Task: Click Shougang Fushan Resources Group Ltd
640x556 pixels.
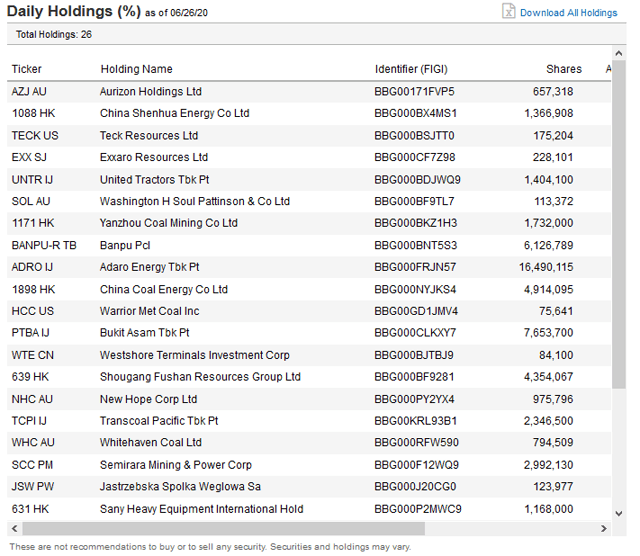Action: point(200,377)
